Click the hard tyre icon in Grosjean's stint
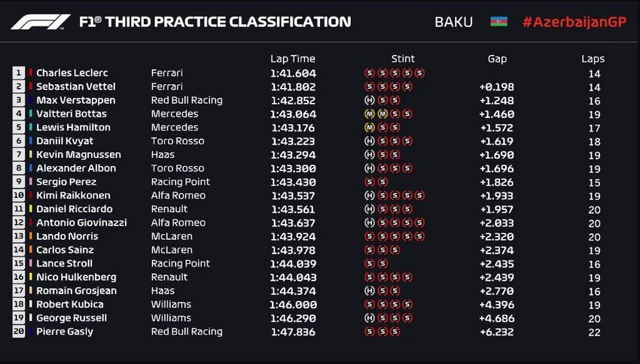This screenshot has height=364, width=640. point(369,290)
